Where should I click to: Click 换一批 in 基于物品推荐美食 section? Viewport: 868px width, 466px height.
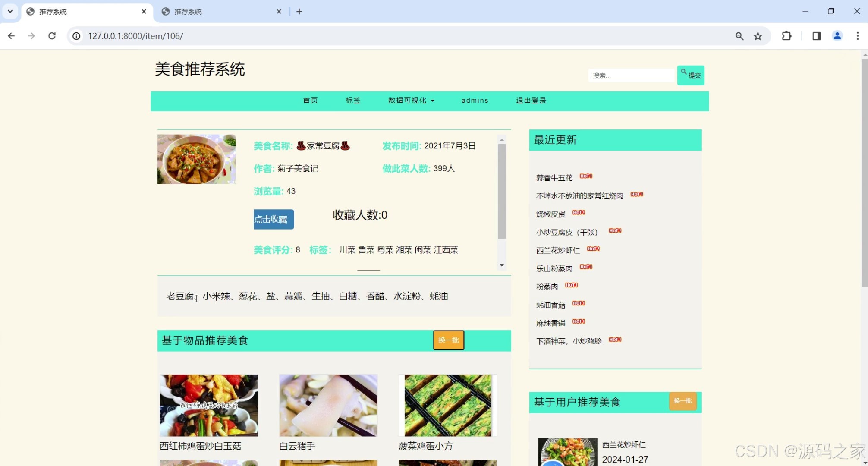point(448,340)
